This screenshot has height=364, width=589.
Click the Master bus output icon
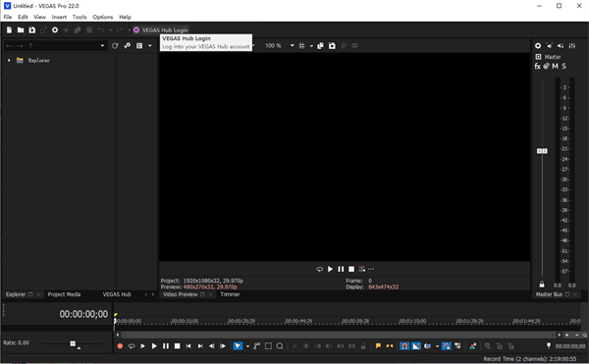[538, 57]
